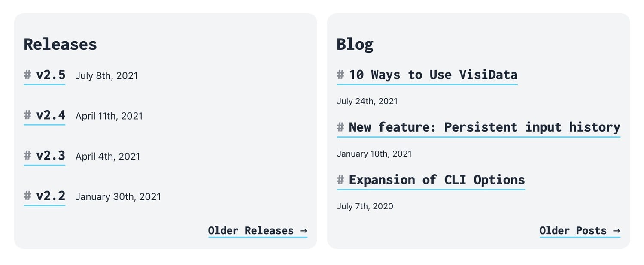Click the Blog section heading
The image size is (644, 265).
355,45
